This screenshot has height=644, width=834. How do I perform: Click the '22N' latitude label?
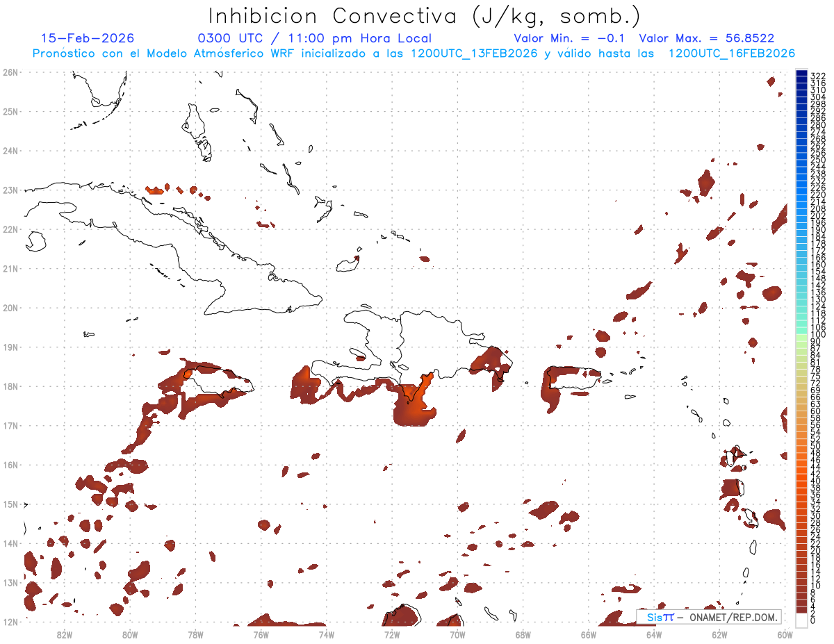pyautogui.click(x=10, y=229)
